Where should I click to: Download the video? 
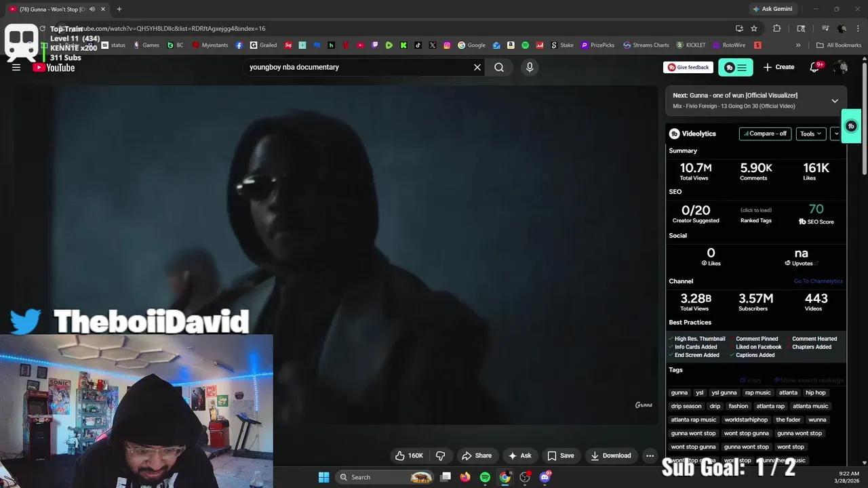610,455
